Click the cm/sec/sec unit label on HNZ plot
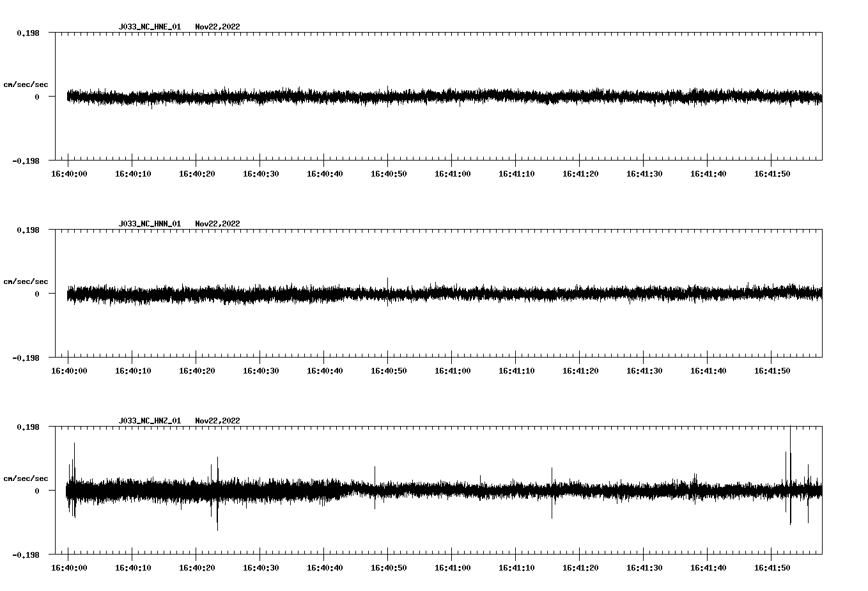 (x=26, y=478)
